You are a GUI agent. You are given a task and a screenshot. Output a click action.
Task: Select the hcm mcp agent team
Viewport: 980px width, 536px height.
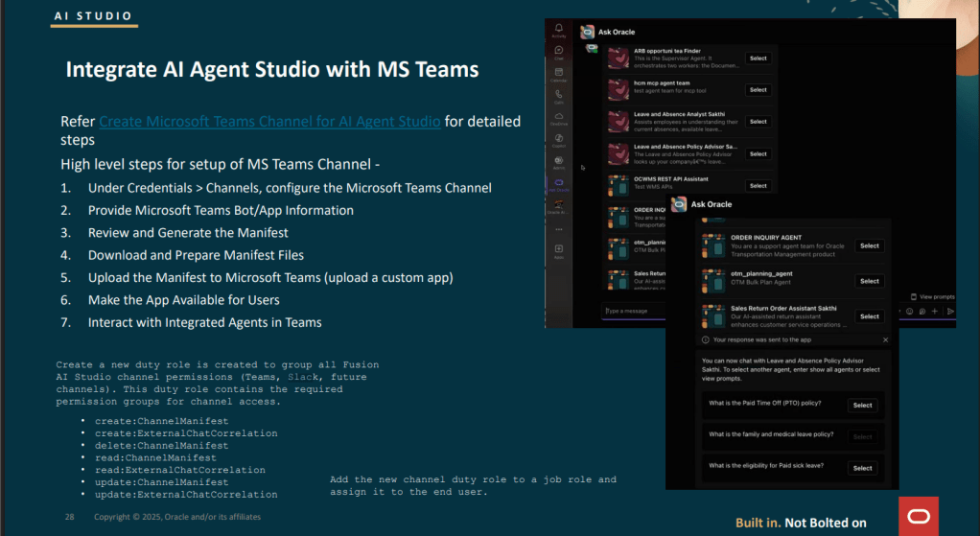coord(758,90)
